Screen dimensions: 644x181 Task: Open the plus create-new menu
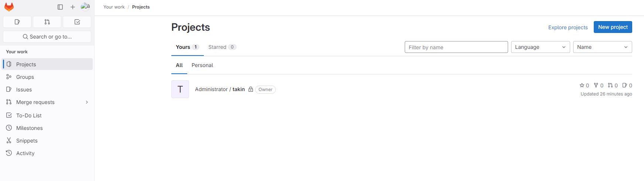coord(73,7)
